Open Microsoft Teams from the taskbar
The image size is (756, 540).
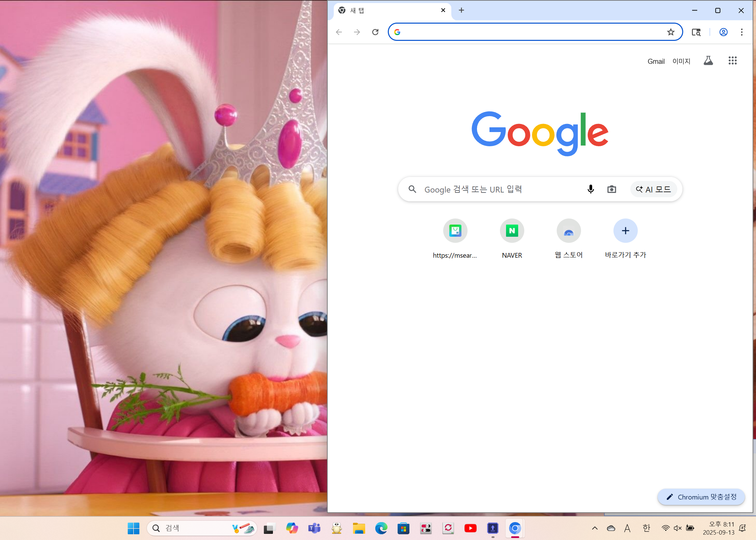pos(314,528)
